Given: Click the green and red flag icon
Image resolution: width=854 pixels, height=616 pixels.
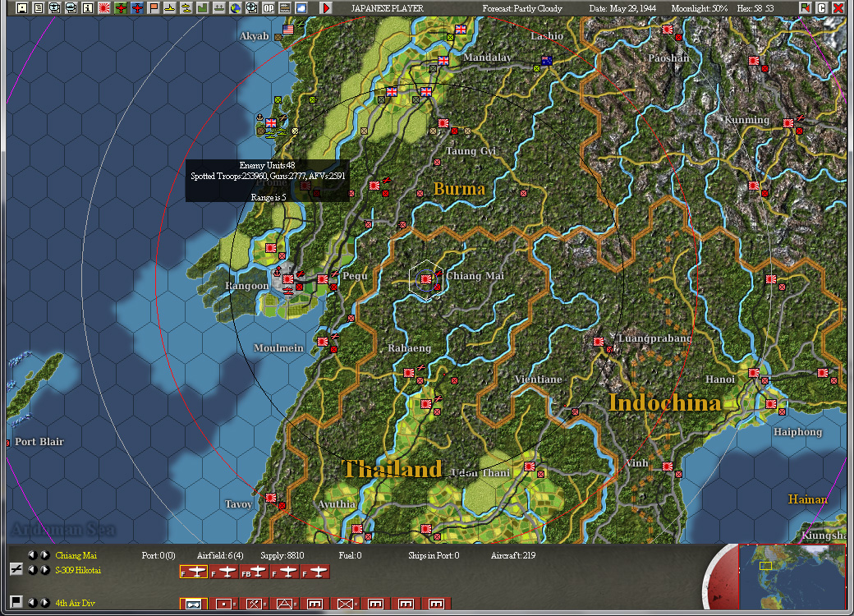Looking at the screenshot, I should tap(805, 8).
